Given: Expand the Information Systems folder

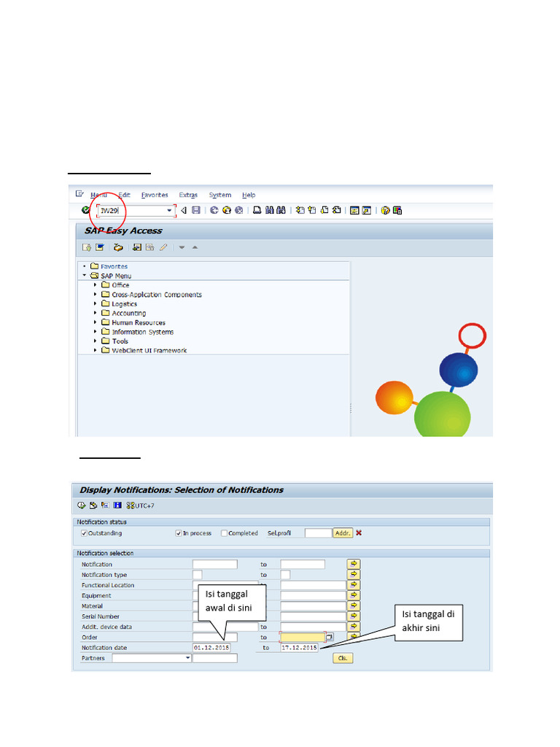Looking at the screenshot, I should 96,332.
